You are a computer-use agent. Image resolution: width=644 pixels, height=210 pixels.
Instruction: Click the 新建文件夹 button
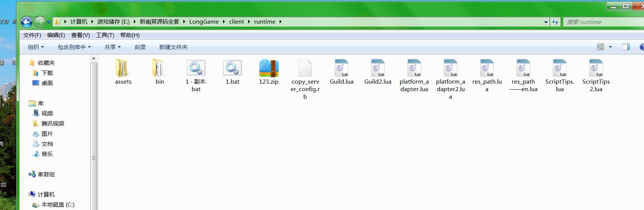[x=173, y=47]
